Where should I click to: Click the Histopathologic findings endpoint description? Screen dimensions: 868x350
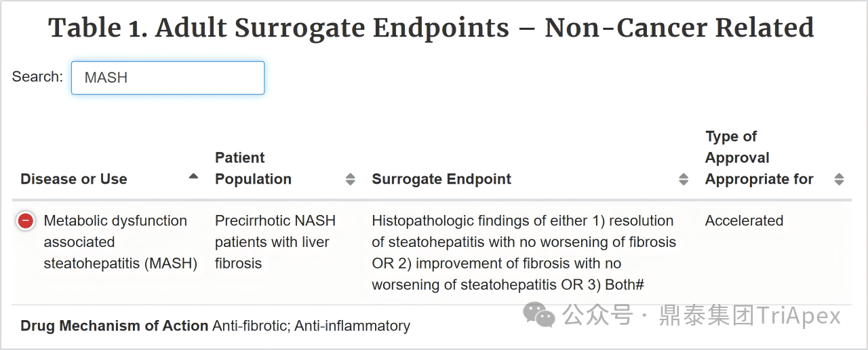(x=524, y=252)
